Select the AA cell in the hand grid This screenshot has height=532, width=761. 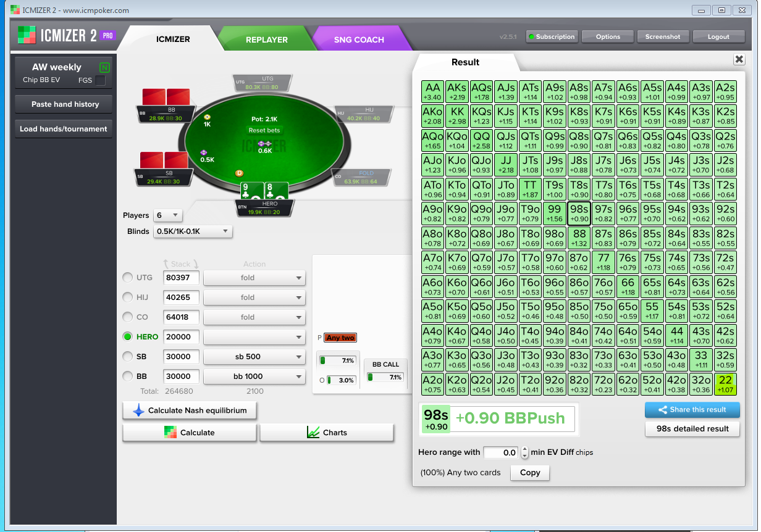(433, 92)
